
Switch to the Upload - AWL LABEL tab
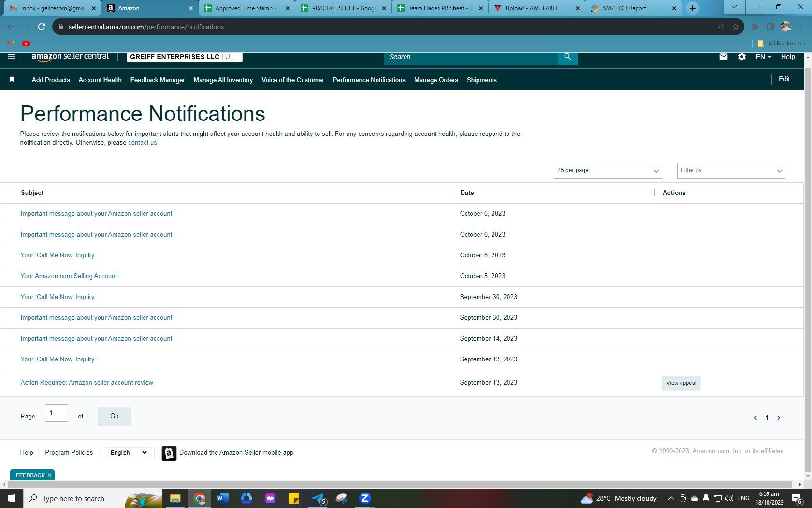click(x=536, y=8)
